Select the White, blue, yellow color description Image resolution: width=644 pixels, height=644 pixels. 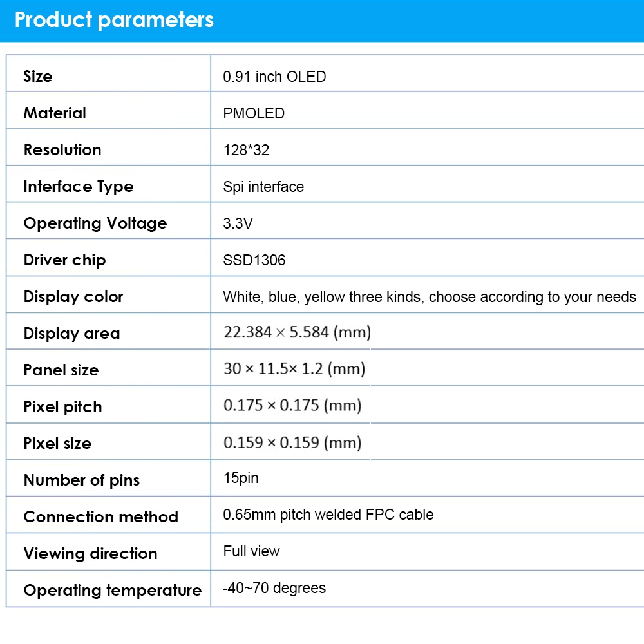point(430,297)
